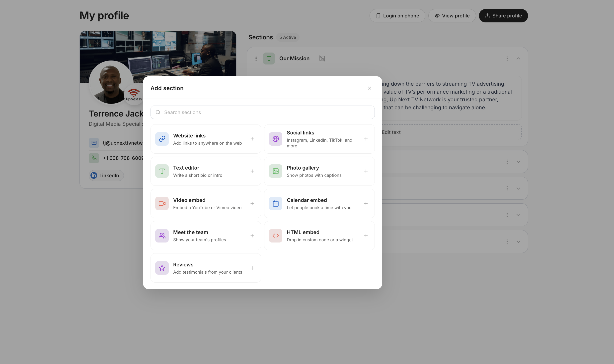The height and width of the screenshot is (364, 614).
Task: Open View profile
Action: click(452, 16)
